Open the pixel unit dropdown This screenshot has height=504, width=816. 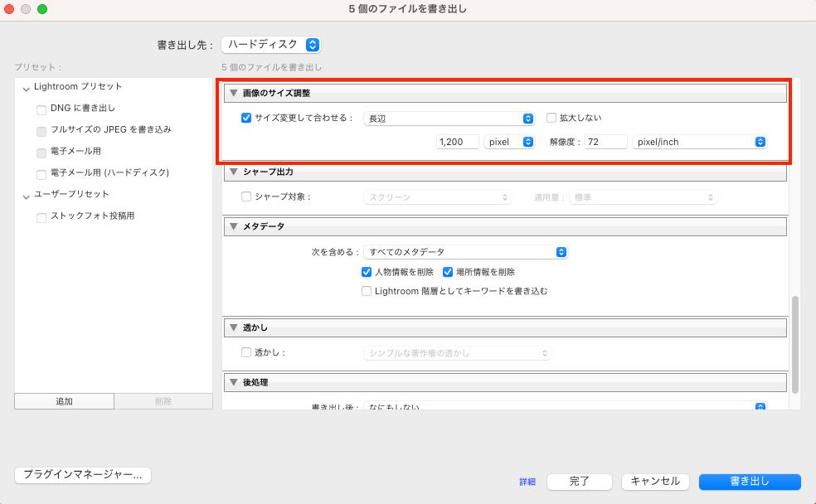click(509, 142)
